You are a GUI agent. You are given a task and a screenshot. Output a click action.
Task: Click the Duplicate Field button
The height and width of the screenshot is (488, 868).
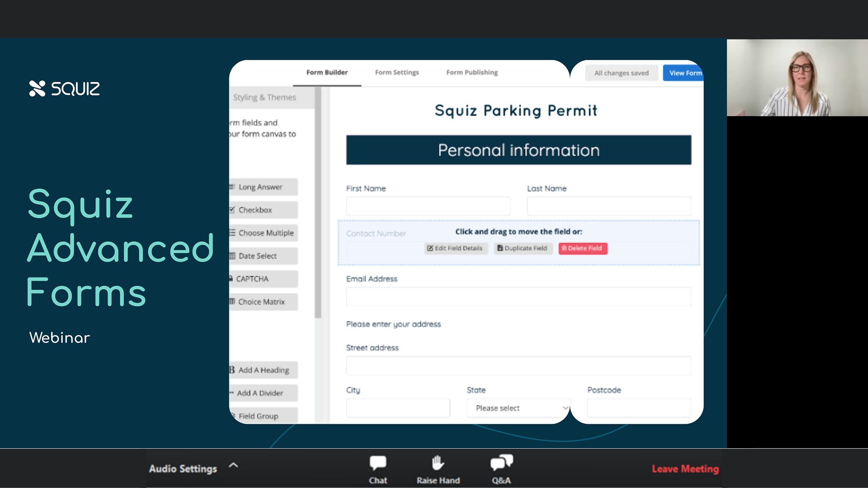(x=523, y=249)
